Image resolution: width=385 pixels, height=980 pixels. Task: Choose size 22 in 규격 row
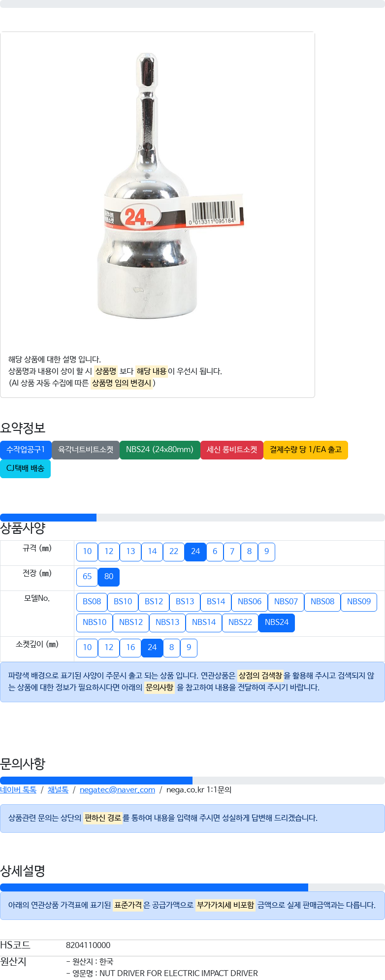[174, 552]
